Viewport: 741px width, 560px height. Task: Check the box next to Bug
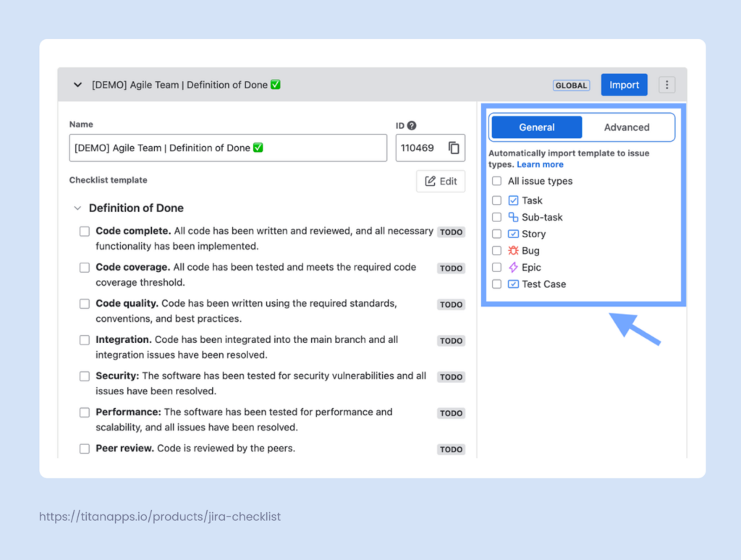coord(496,250)
